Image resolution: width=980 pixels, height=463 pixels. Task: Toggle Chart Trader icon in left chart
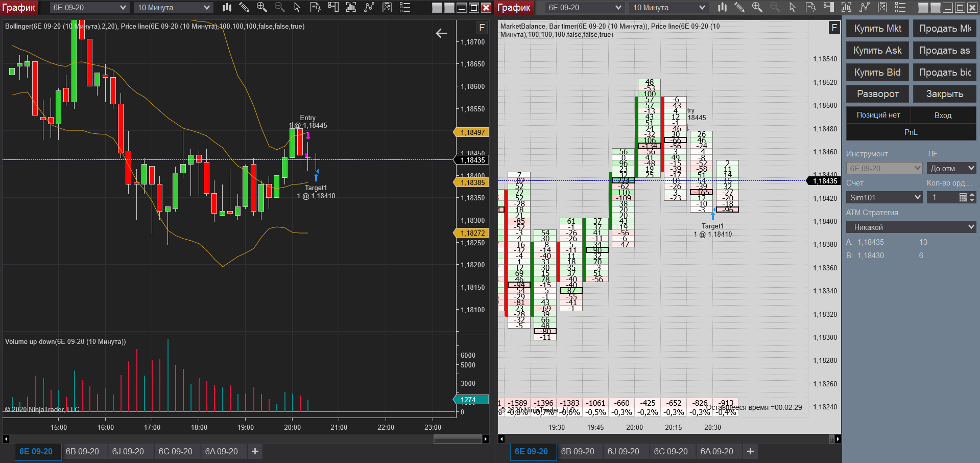[x=333, y=7]
